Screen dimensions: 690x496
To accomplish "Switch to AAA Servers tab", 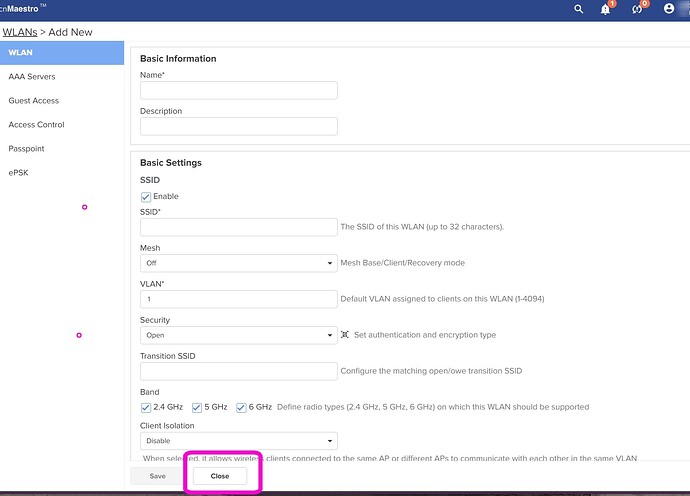I will pos(32,77).
